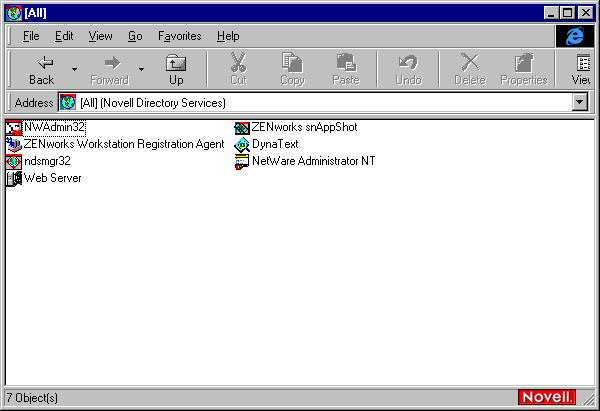Screen dimensions: 600x411
Task: Click the NetWare Administrator NT label
Action: (314, 161)
